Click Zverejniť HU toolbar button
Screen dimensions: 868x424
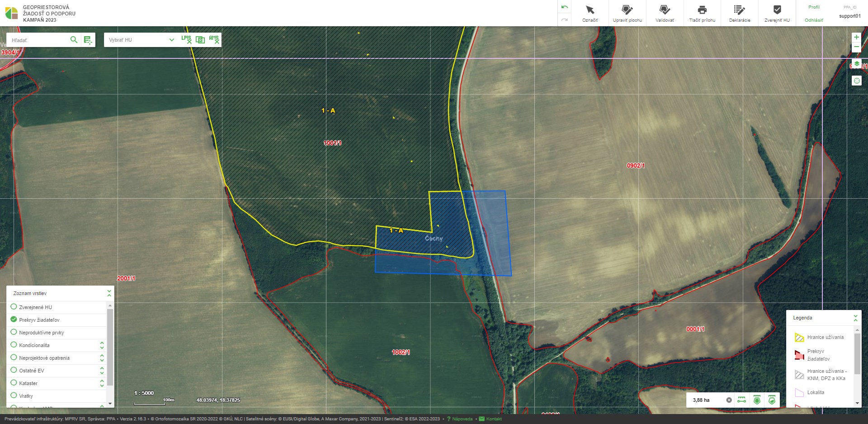pos(777,13)
